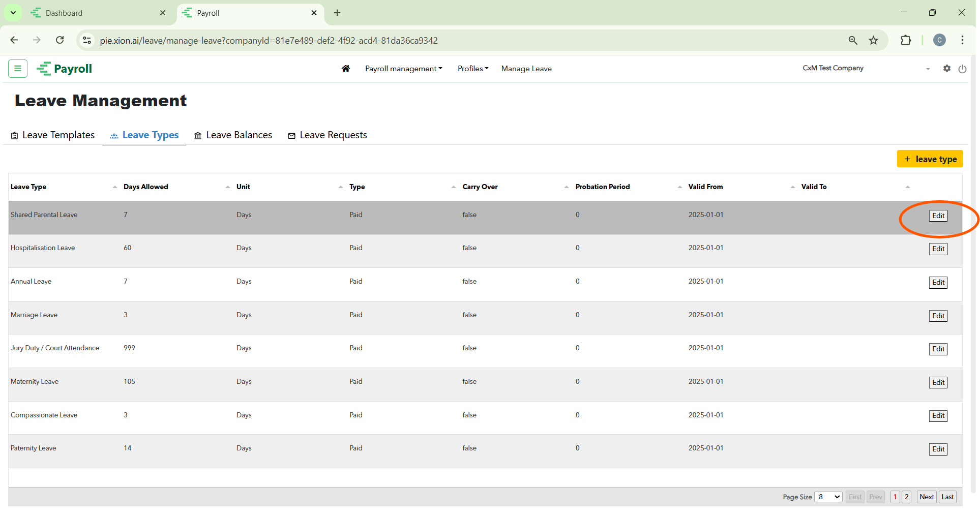Image resolution: width=980 pixels, height=516 pixels.
Task: Add a new leave type
Action: [x=930, y=159]
